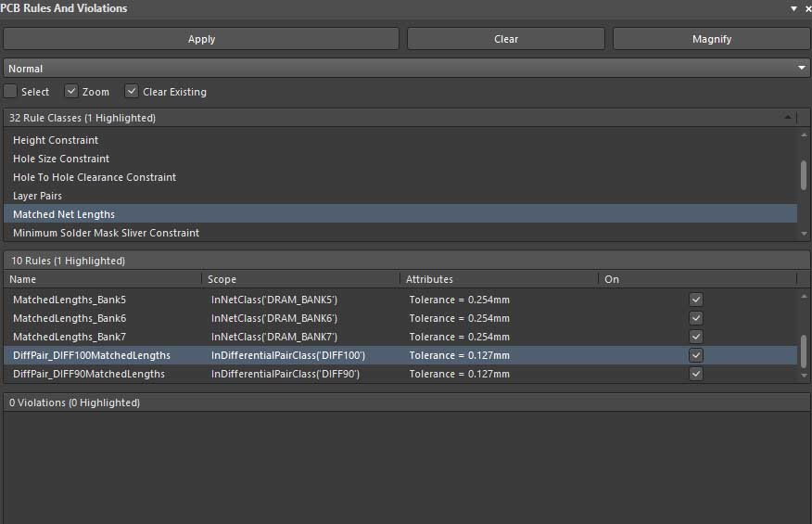Viewport: 812px width, 524px height.
Task: Click the rule classes list scrollbar down arrow
Action: coord(804,234)
